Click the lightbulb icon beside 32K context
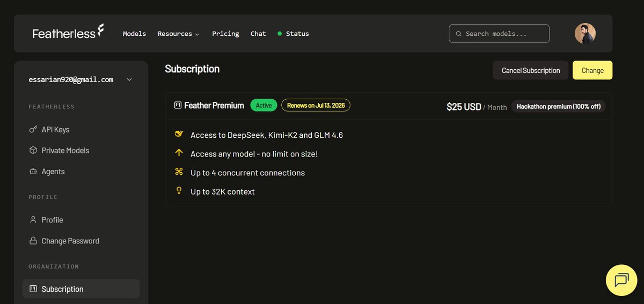This screenshot has width=644, height=304. point(179,191)
